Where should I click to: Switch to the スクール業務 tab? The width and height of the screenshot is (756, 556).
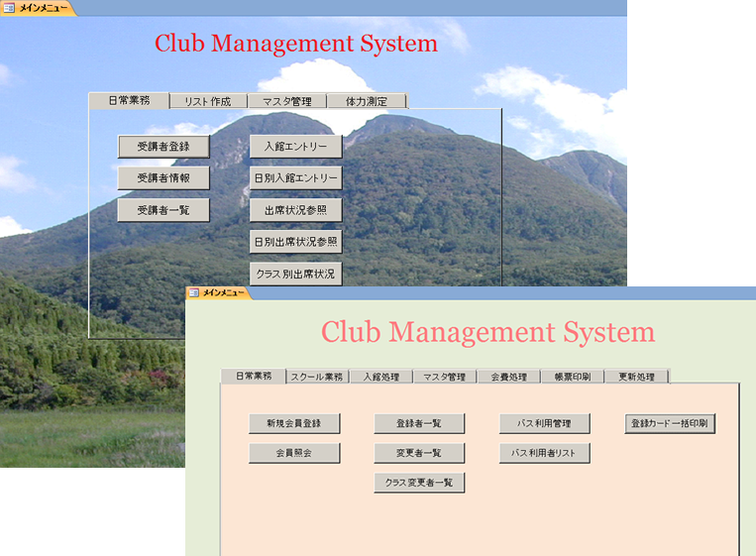[317, 377]
